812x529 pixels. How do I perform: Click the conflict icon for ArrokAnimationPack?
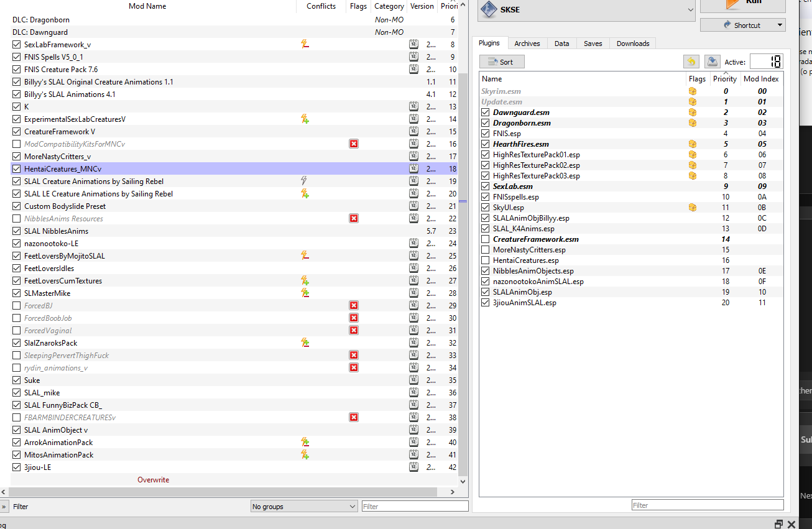click(305, 442)
